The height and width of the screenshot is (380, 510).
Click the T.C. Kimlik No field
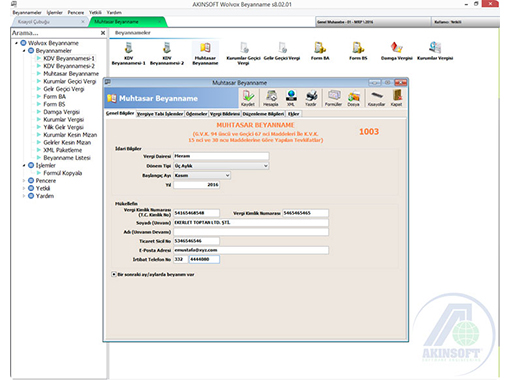pos(196,213)
